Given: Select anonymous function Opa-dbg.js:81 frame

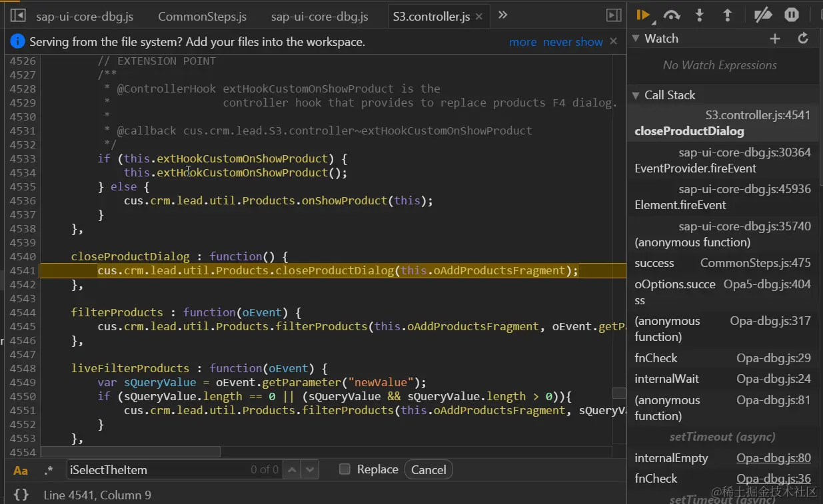Looking at the screenshot, I should pos(723,408).
